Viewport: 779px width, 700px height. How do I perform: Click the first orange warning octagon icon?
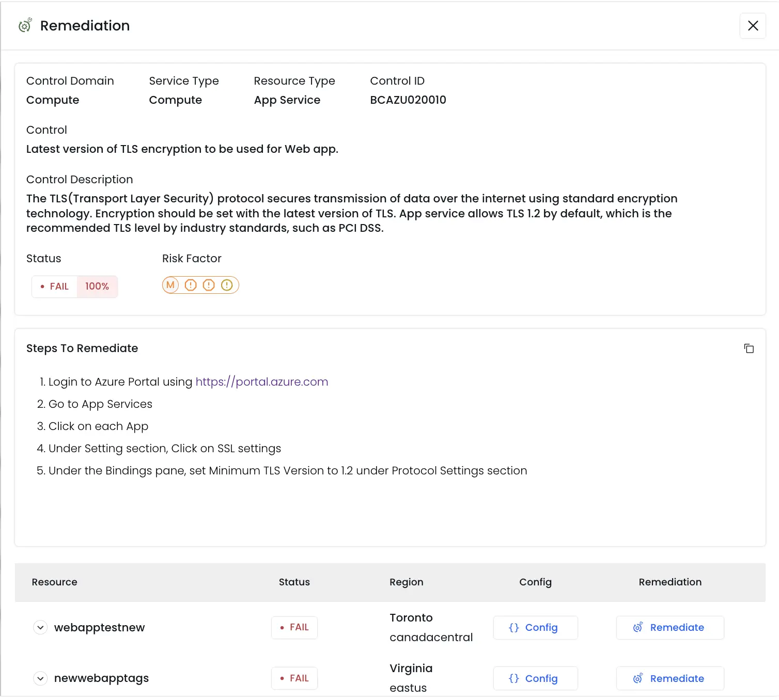pyautogui.click(x=190, y=285)
